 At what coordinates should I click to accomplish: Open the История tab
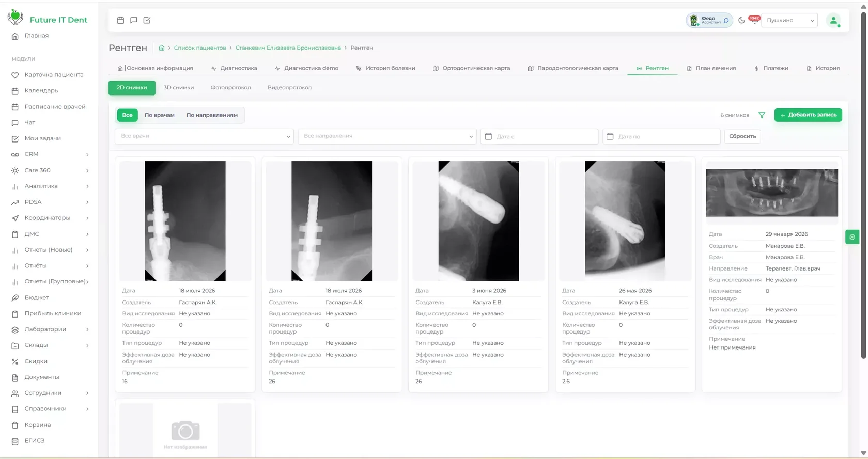coord(823,68)
